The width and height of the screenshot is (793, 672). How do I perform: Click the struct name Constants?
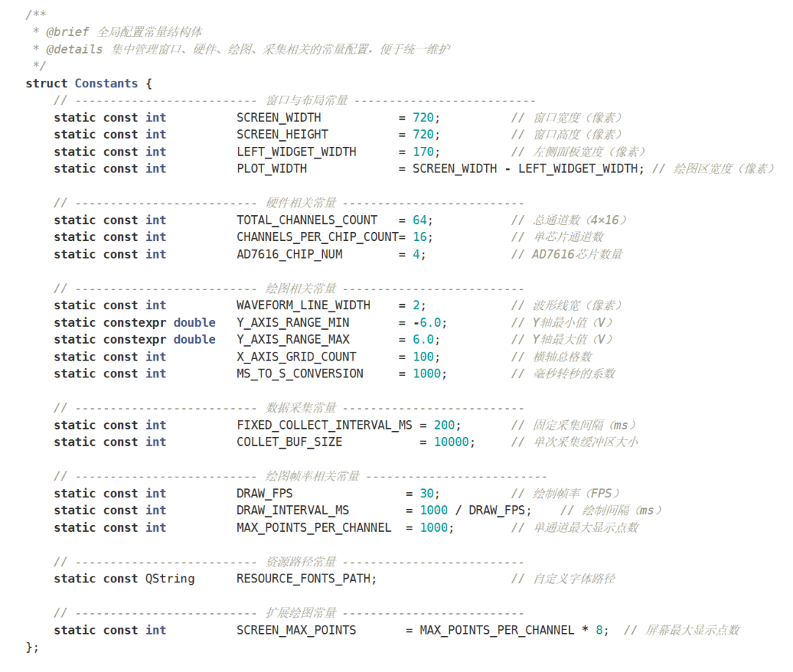pyautogui.click(x=106, y=84)
